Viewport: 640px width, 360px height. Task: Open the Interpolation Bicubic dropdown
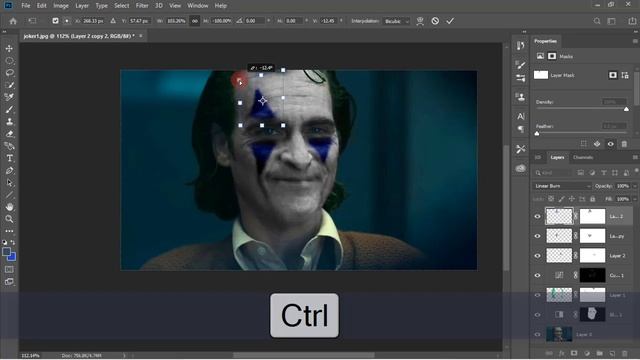point(396,21)
